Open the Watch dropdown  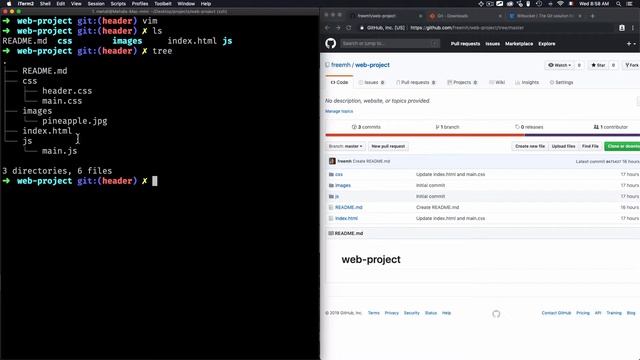[559, 65]
